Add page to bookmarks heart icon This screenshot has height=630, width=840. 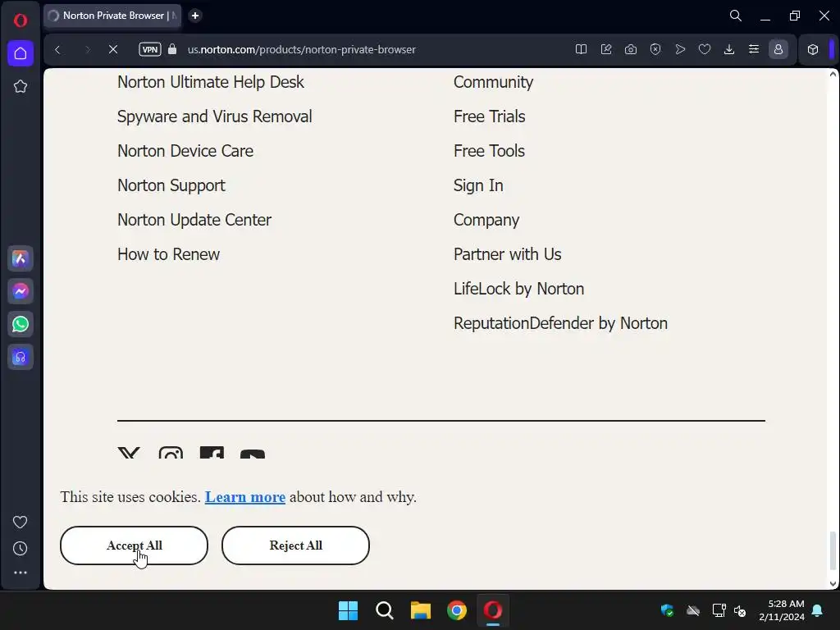click(705, 49)
